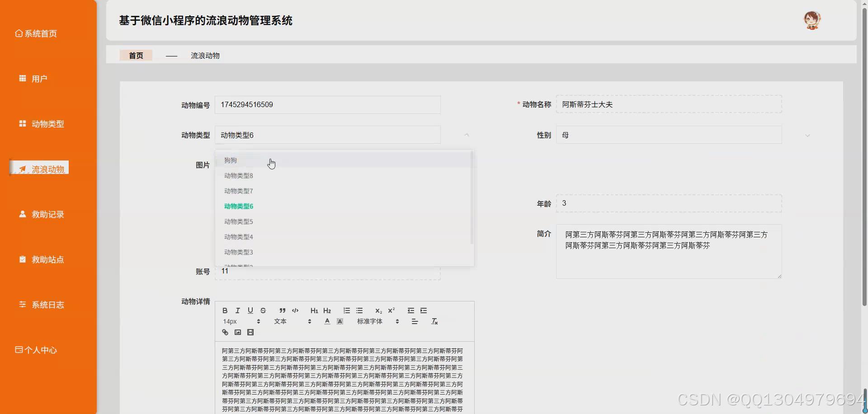Insert a blockquote in the animal detail editor

click(x=282, y=310)
